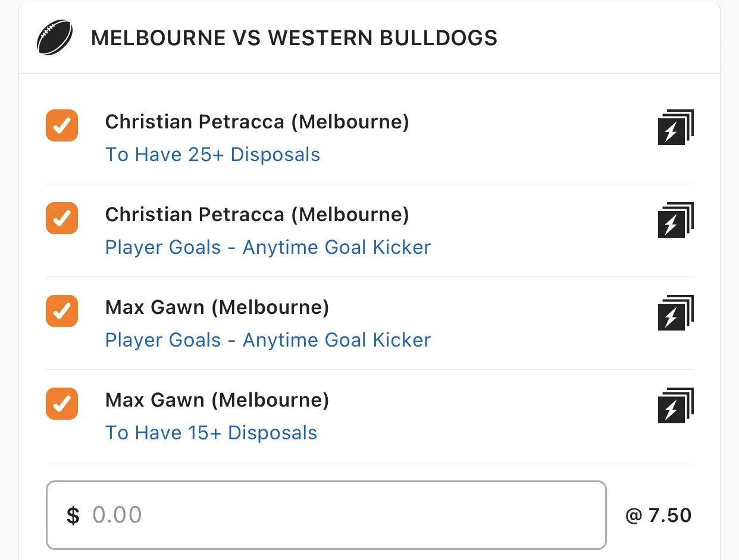This screenshot has width=739, height=560.
Task: Click the football icon in the header
Action: pyautogui.click(x=55, y=39)
